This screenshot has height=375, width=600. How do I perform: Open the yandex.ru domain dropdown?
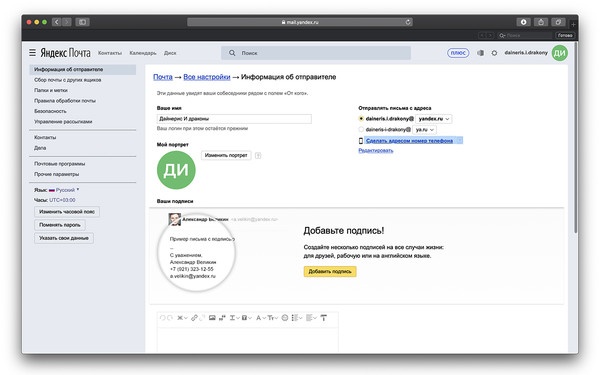(x=434, y=119)
